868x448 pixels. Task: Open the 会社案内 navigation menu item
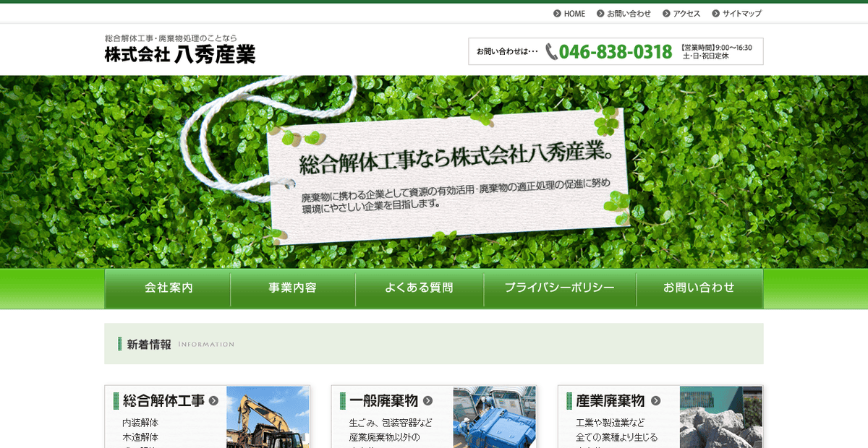pos(167,288)
